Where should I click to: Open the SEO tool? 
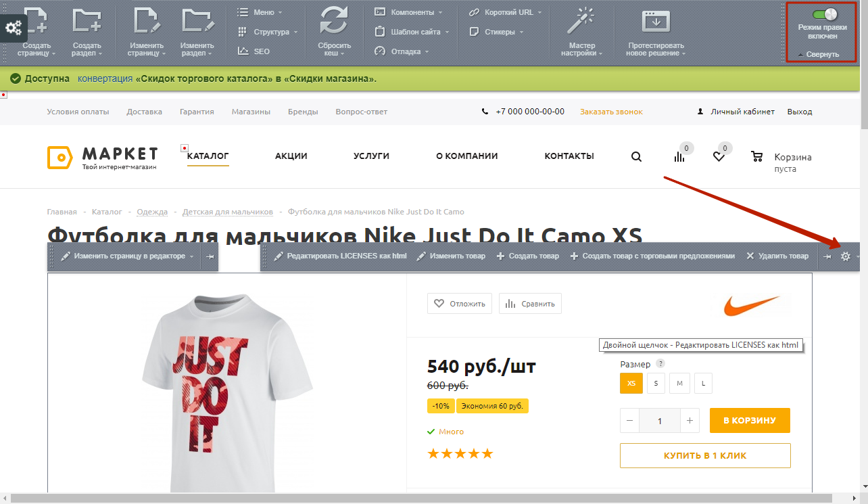[x=254, y=51]
